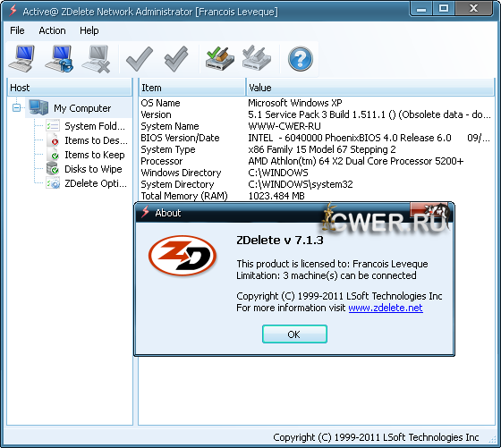Click the Items to Destroy red icon

click(53, 140)
